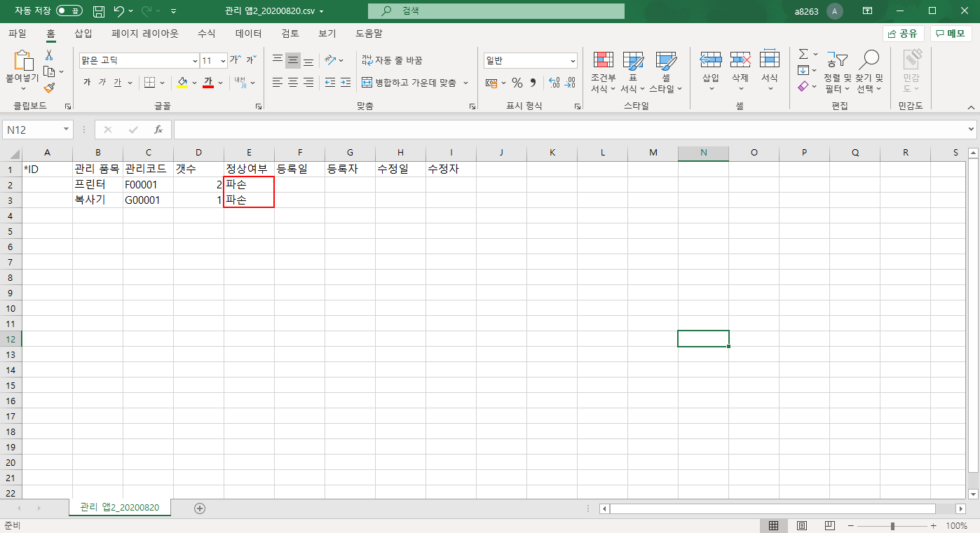
Task: Expand the number format dropdown (일반)
Action: [x=573, y=61]
